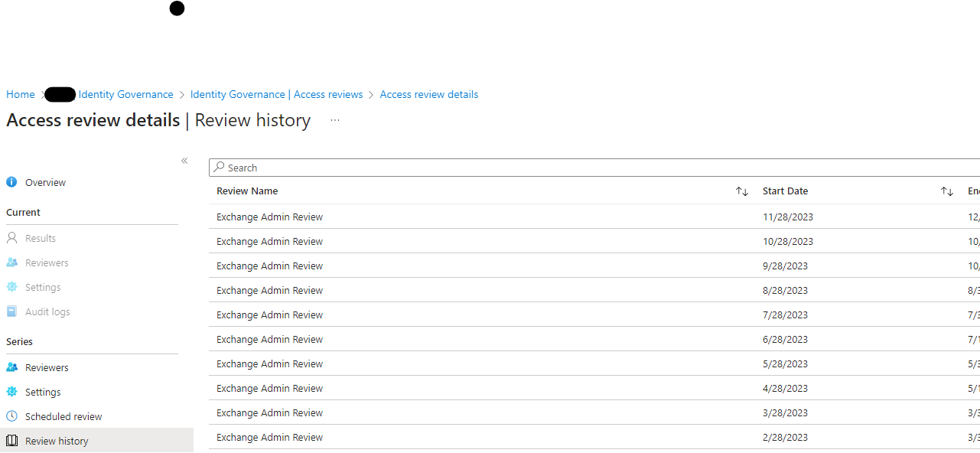Navigate to Home via the breadcrumb
Screen dimensions: 980x453
pyautogui.click(x=20, y=94)
